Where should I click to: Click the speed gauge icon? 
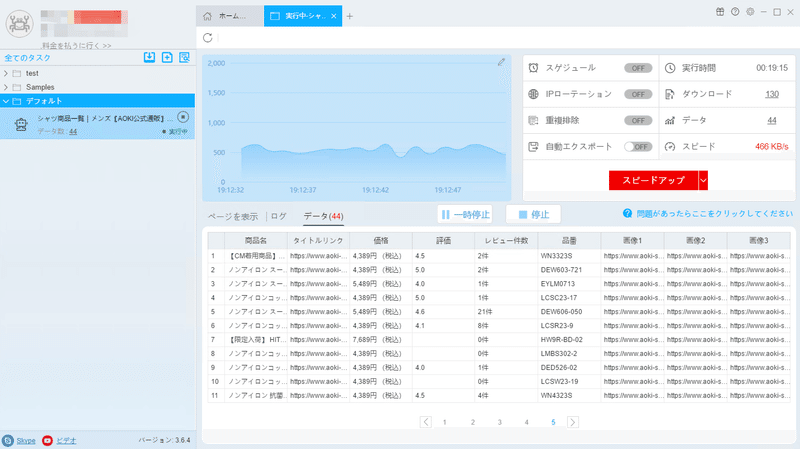[670, 146]
